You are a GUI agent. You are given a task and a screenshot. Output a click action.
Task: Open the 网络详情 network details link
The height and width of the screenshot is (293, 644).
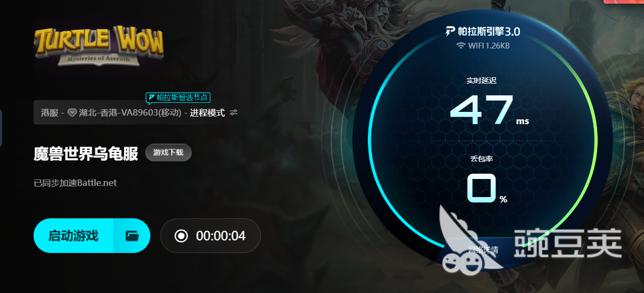483,249
